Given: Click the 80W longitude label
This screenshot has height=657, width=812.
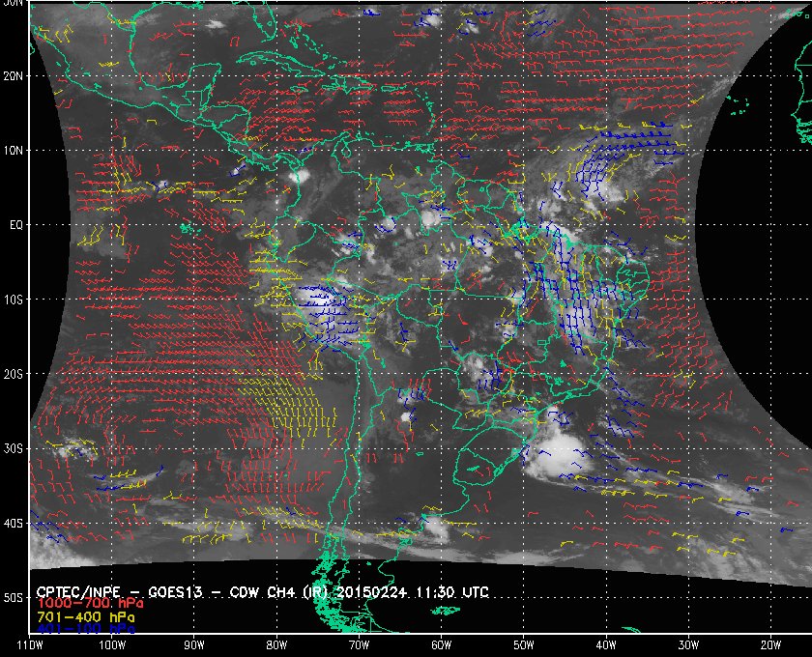Looking at the screenshot, I should pos(276,645).
